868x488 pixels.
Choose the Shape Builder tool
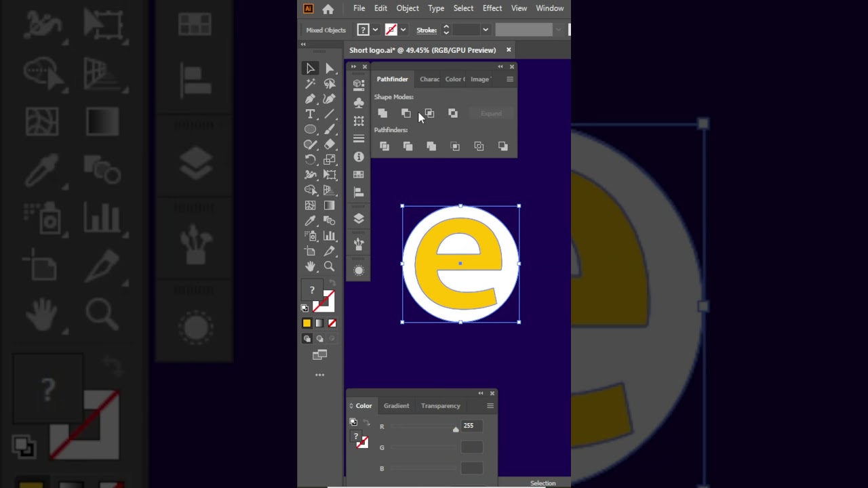311,190
